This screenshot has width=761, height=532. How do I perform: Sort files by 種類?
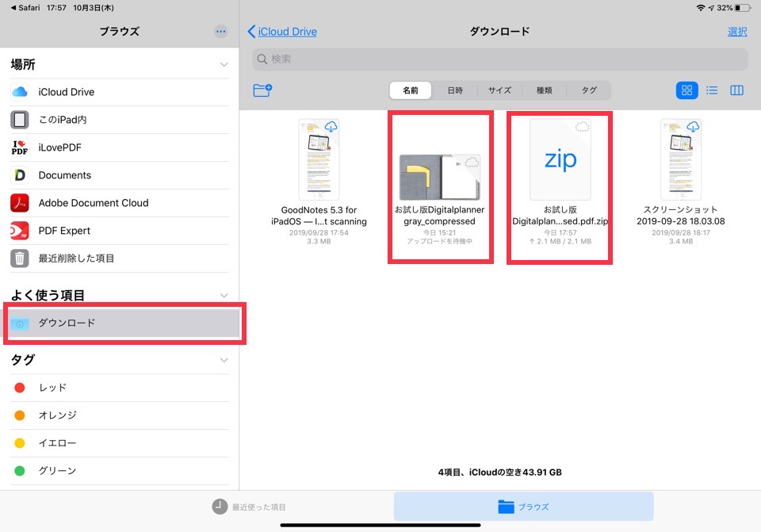pos(544,90)
